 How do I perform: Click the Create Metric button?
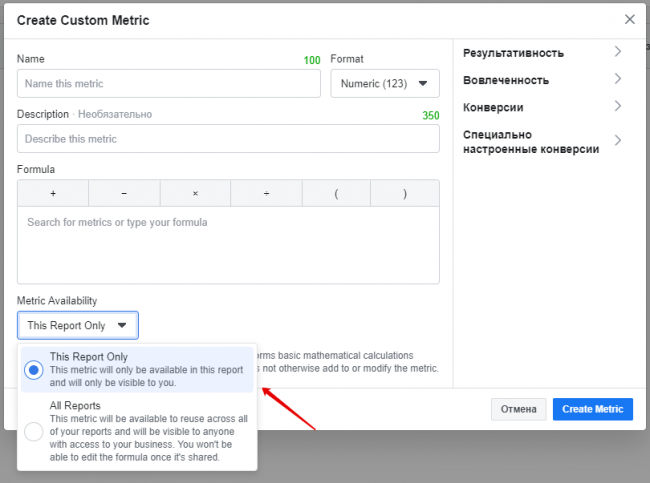(592, 409)
